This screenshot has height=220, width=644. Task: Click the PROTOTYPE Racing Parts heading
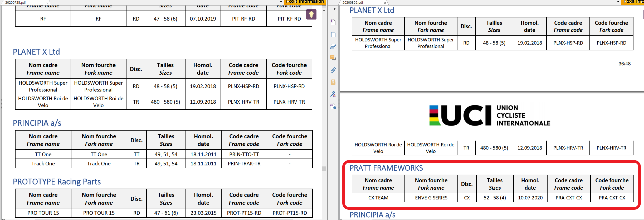57,182
